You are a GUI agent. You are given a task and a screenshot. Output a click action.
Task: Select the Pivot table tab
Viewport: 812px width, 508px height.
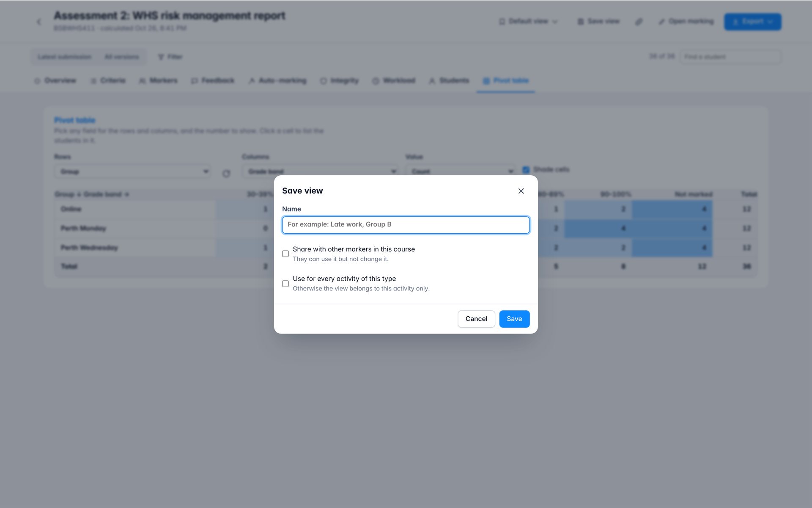click(x=506, y=80)
